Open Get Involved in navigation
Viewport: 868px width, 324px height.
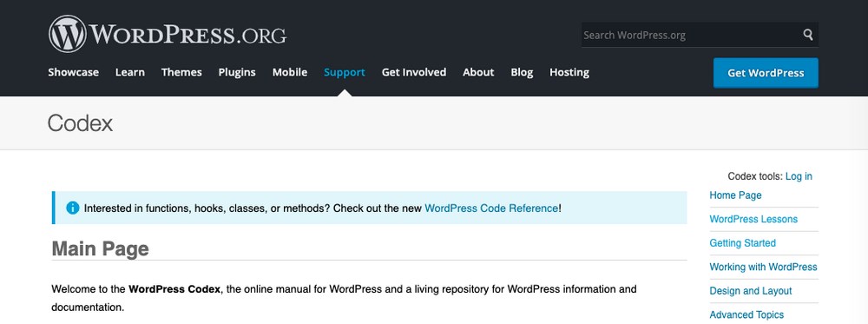point(413,72)
